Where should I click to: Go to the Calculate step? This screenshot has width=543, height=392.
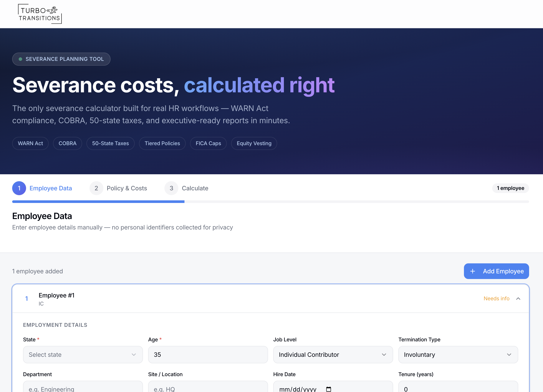(x=195, y=188)
